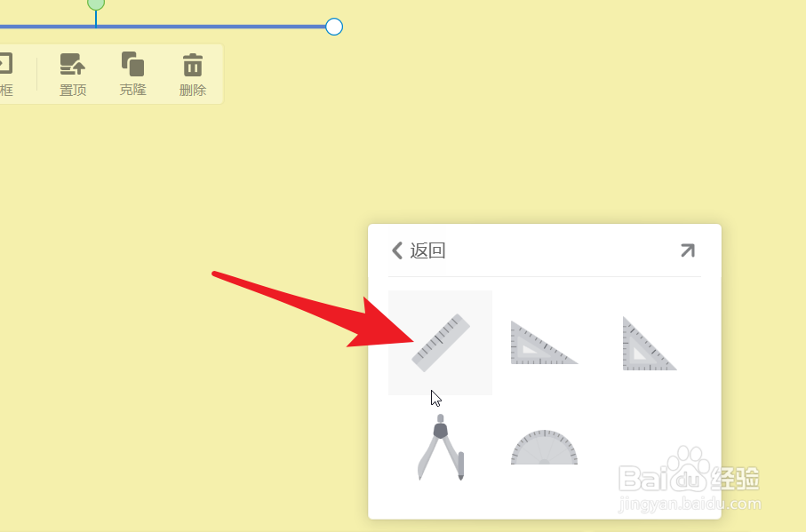Screen dimensions: 806x532
Task: Bring the line to front with 置顶 icon
Action: pyautogui.click(x=73, y=65)
